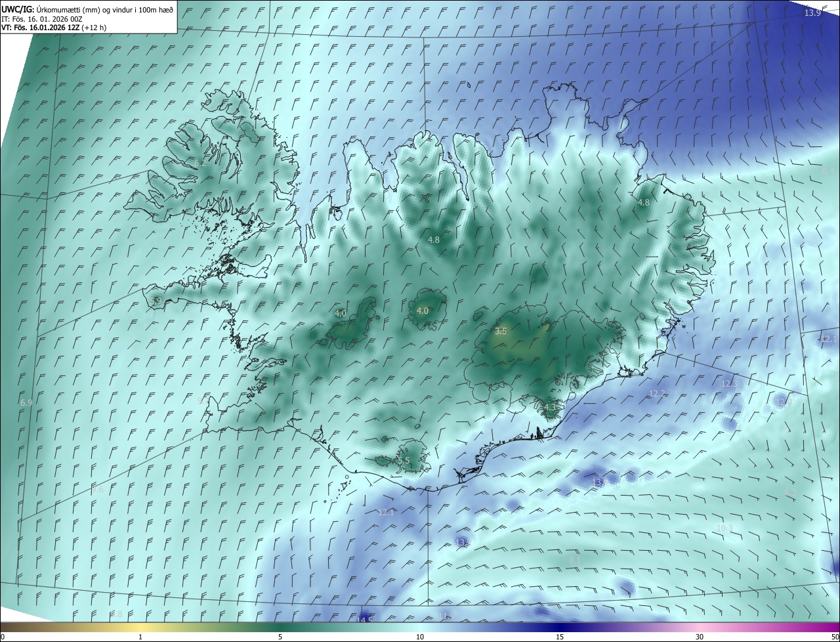Click the 30 tick on the color scale
This screenshot has width=840, height=642.
(x=700, y=637)
